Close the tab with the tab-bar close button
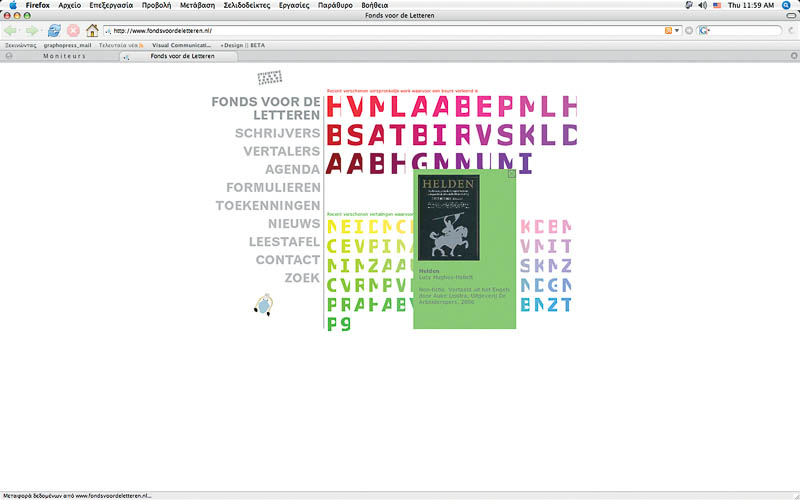 click(794, 56)
